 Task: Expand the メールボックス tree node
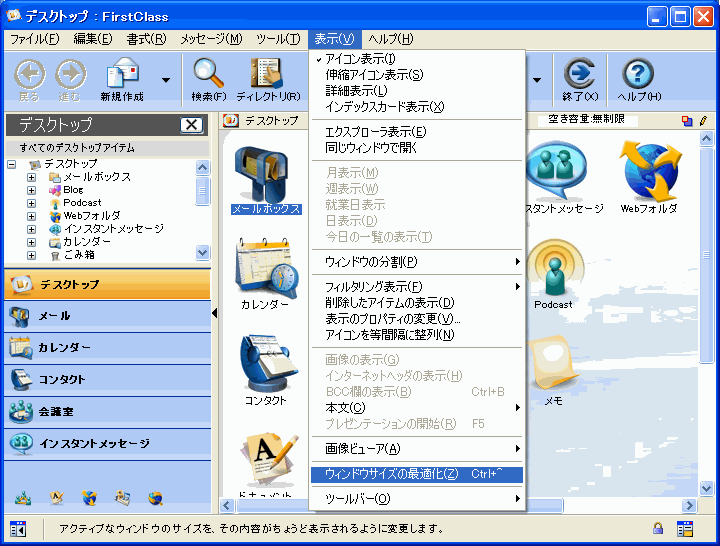pyautogui.click(x=32, y=177)
